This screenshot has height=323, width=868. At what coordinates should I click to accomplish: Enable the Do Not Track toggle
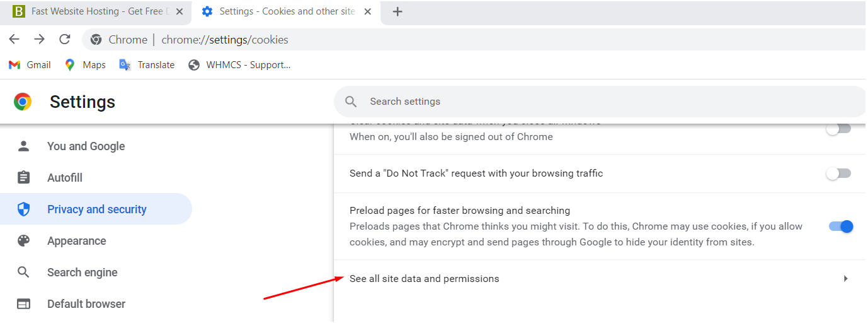(838, 173)
